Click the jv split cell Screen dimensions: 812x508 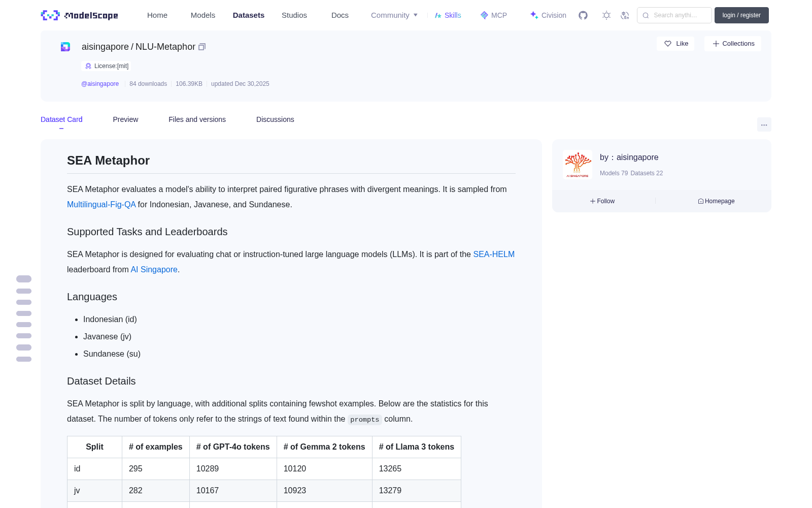click(x=94, y=491)
